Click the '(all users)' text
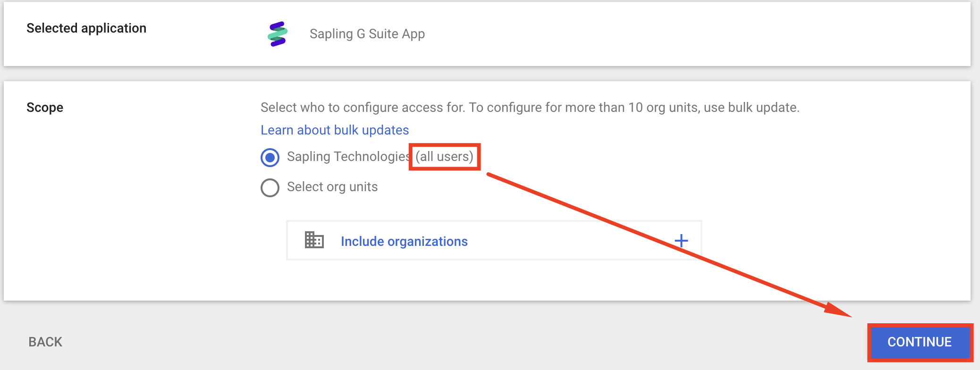The height and width of the screenshot is (370, 980). [x=444, y=157]
